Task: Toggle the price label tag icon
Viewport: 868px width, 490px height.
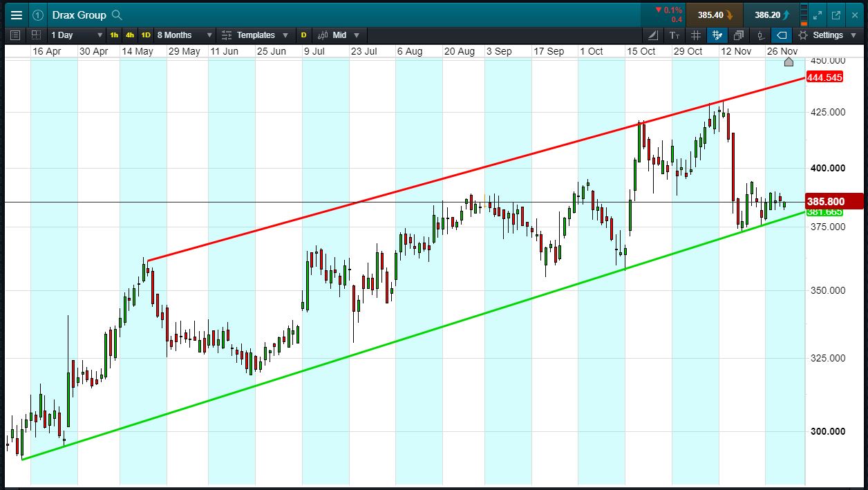Action: coord(782,35)
